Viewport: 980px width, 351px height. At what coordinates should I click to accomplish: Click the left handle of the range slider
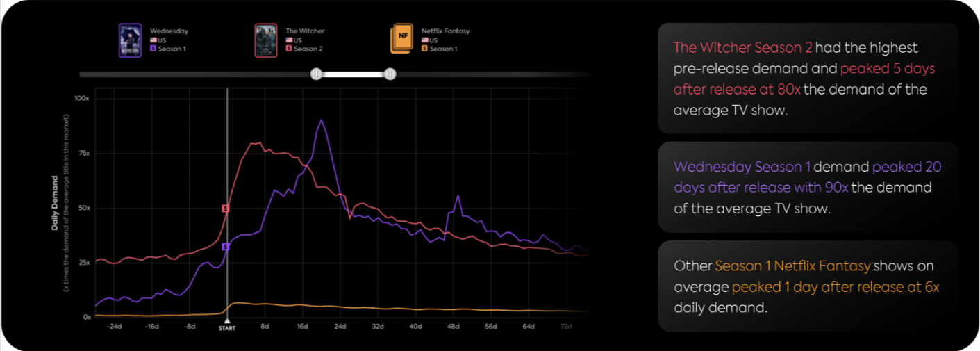pyautogui.click(x=316, y=74)
